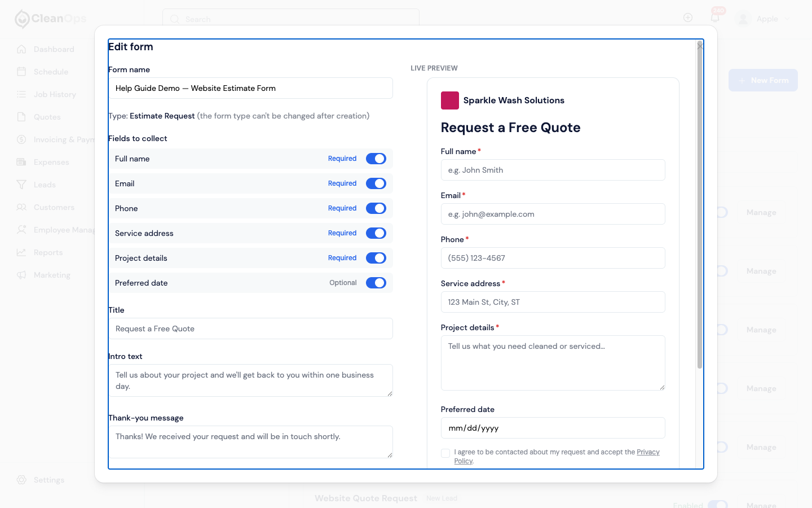Check the contact consent checkbox
The height and width of the screenshot is (508, 812).
pos(445,453)
